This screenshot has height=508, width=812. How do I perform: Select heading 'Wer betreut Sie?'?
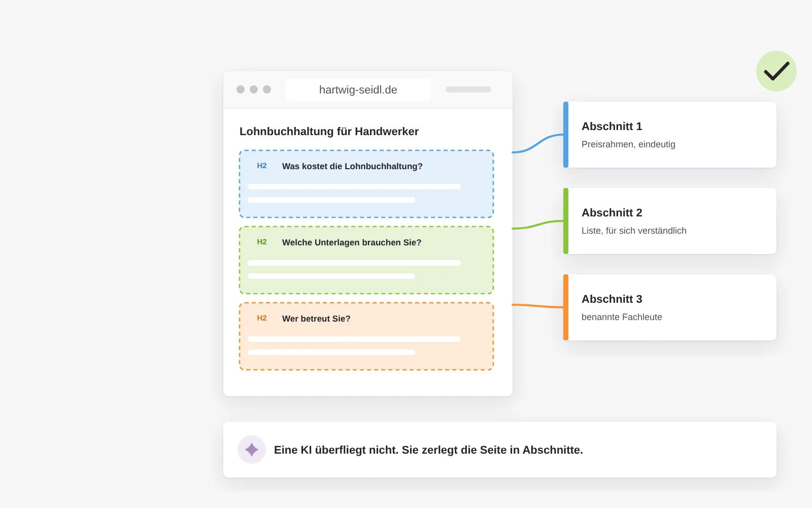click(316, 319)
